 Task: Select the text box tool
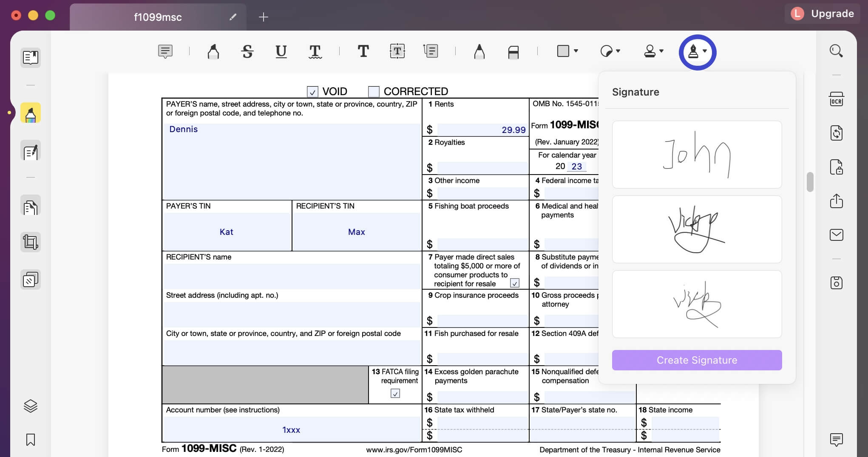(397, 51)
